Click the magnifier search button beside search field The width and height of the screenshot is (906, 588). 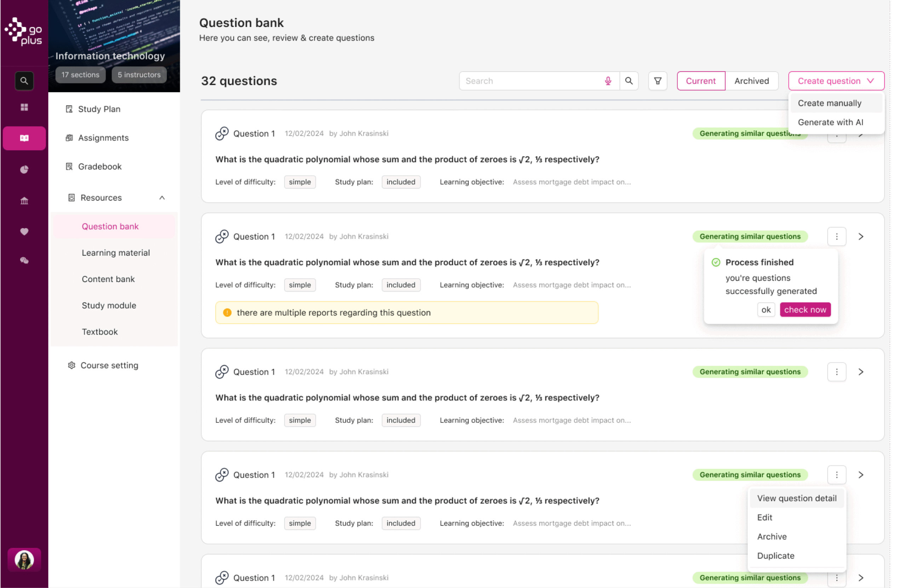click(x=629, y=81)
